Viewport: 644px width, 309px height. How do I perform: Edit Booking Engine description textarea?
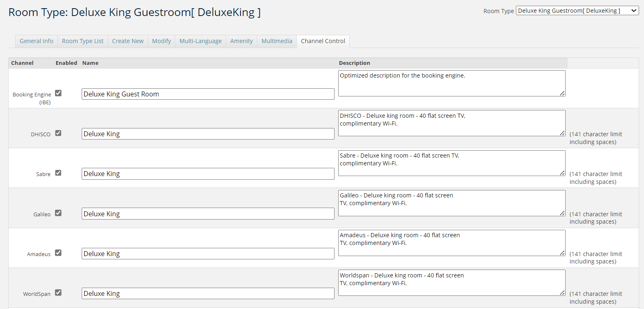click(x=451, y=83)
